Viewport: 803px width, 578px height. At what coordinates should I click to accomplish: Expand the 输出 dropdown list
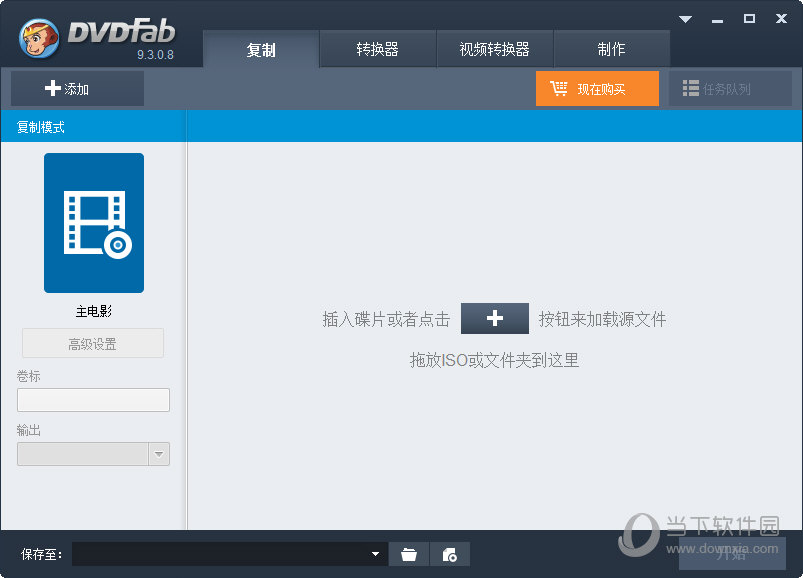(x=159, y=454)
